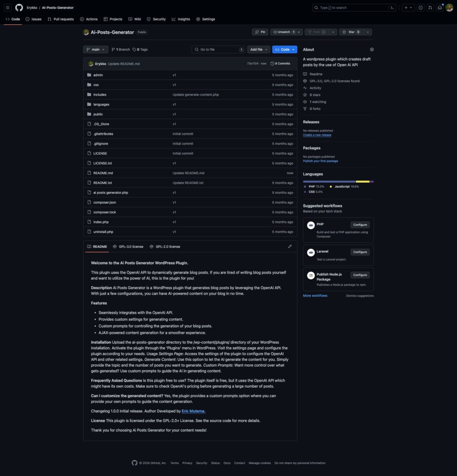Configure the Publish Node.js Package workflow
This screenshot has width=457, height=476.
360,275
